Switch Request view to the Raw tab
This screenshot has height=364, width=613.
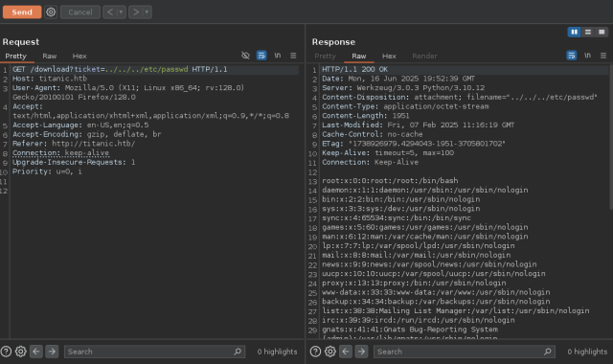49,56
